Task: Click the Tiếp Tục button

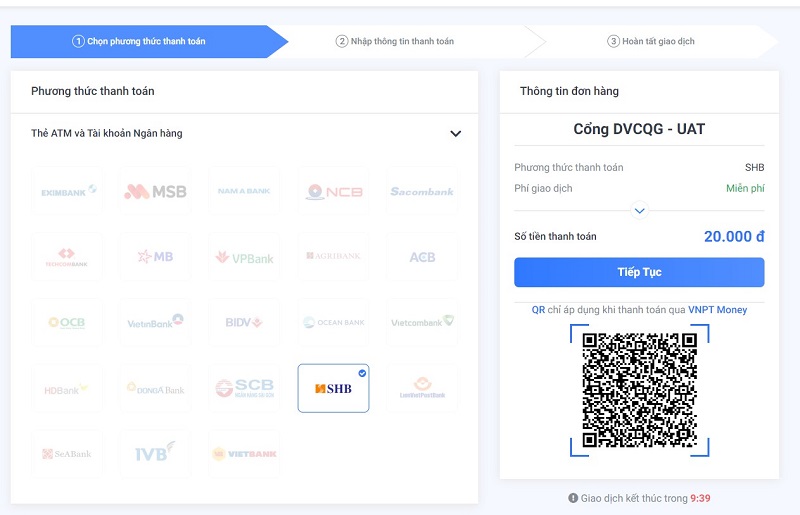Action: click(x=639, y=272)
